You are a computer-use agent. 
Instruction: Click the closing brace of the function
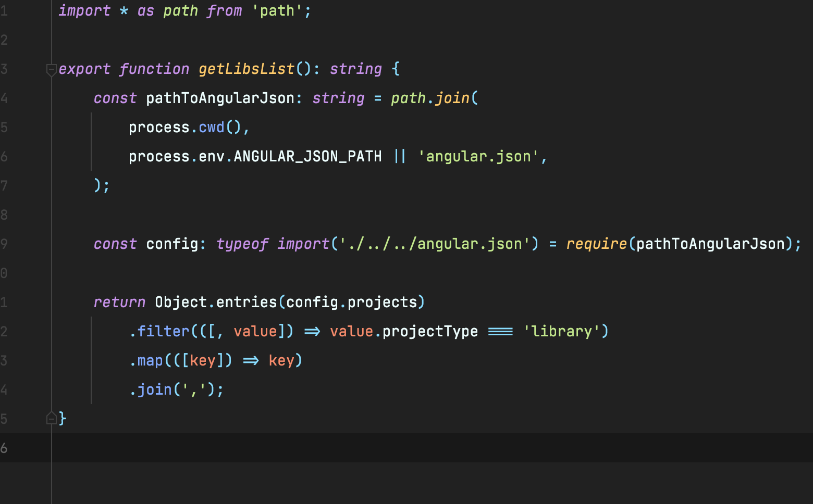pyautogui.click(x=63, y=418)
